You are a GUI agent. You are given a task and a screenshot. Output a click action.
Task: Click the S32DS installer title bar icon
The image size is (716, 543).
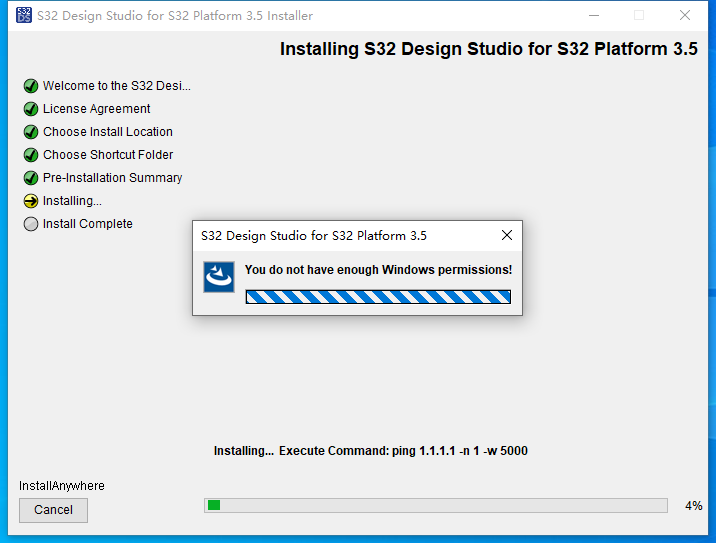click(x=24, y=15)
